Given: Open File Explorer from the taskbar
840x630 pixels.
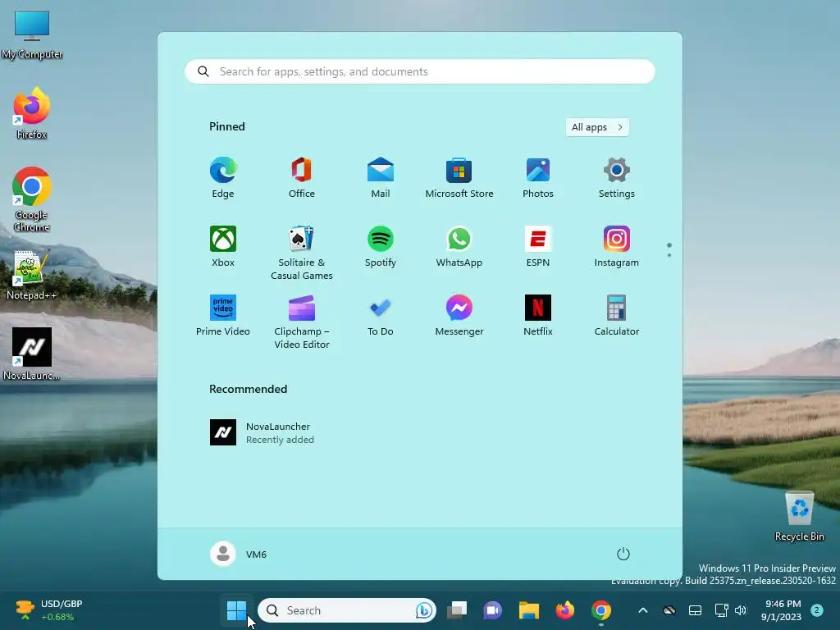Looking at the screenshot, I should pyautogui.click(x=529, y=610).
